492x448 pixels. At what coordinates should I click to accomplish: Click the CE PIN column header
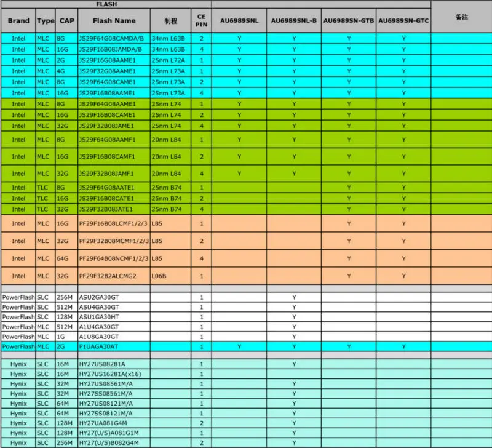click(x=201, y=21)
